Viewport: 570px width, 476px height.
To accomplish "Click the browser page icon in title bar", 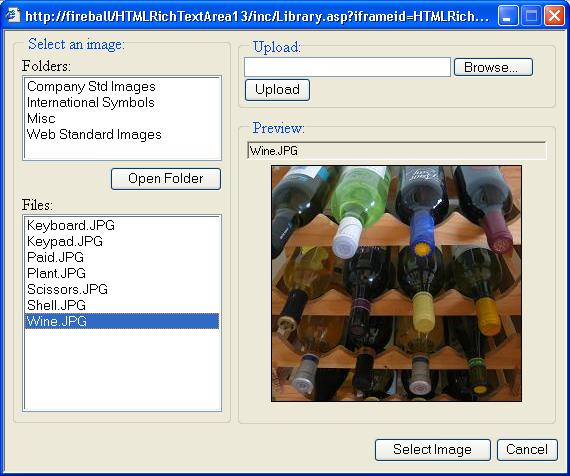I will click(13, 15).
